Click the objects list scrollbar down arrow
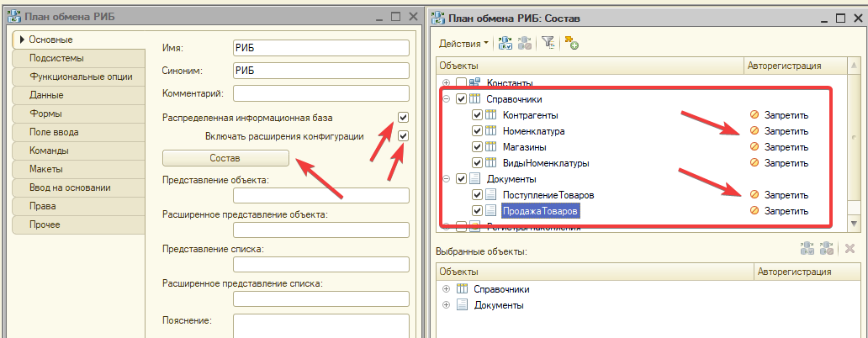 [855, 223]
